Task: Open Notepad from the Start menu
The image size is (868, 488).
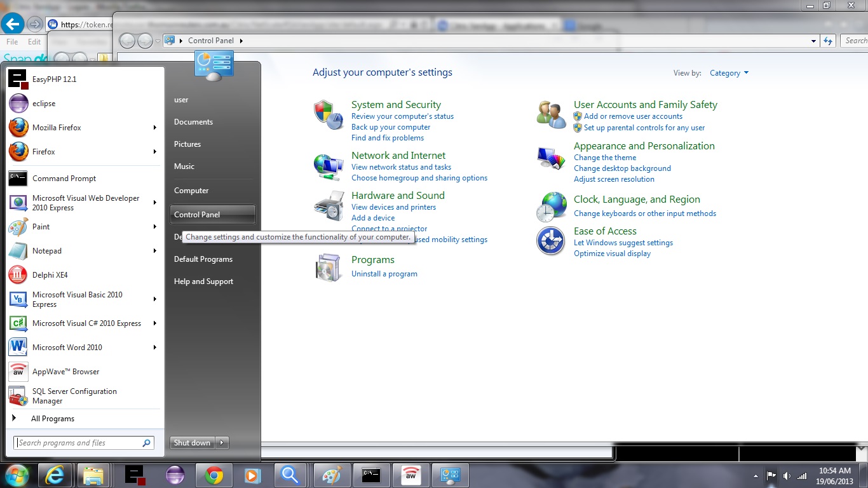Action: (85, 251)
